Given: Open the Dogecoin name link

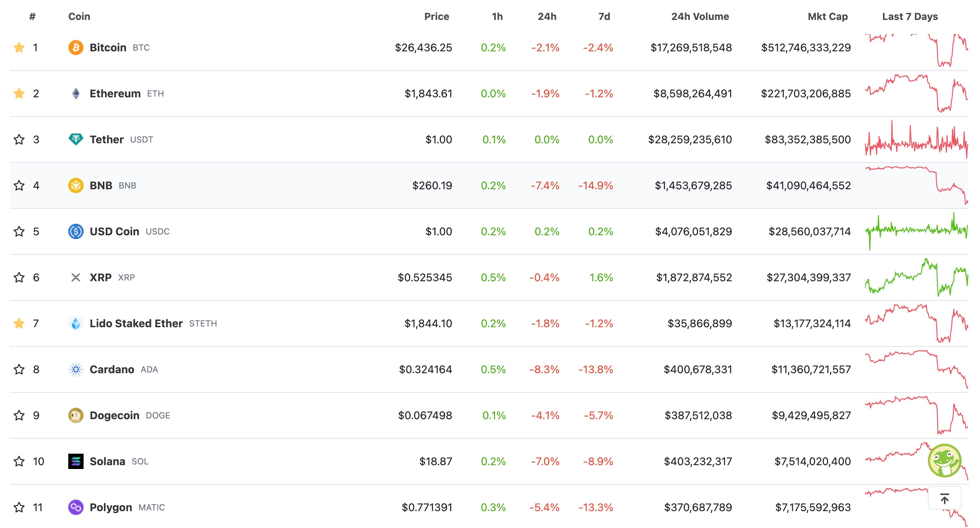Looking at the screenshot, I should pos(115,415).
